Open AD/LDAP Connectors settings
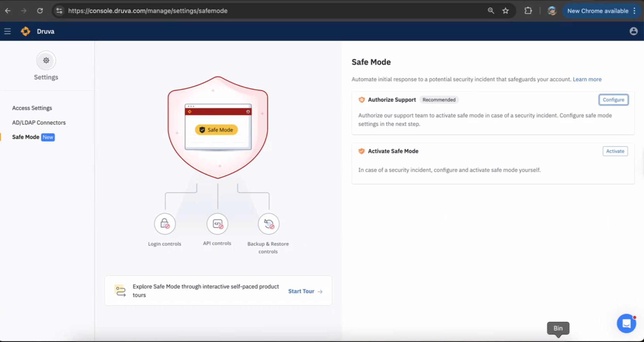The image size is (644, 342). (x=39, y=122)
